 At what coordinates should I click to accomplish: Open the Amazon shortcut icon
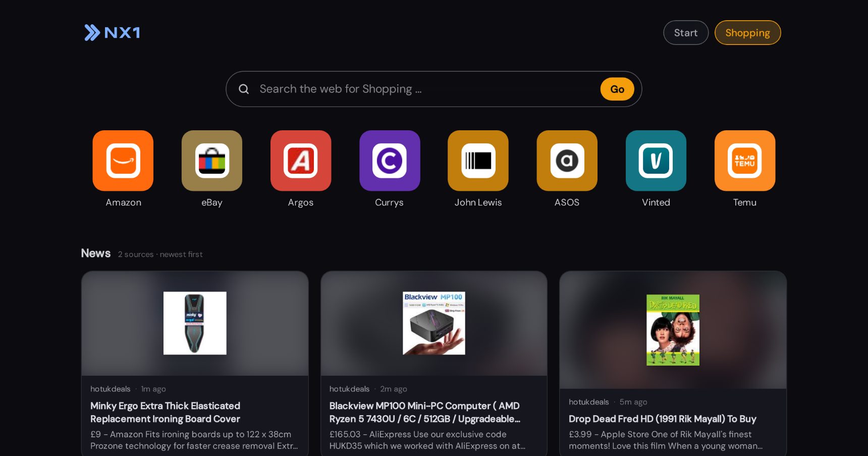pyautogui.click(x=123, y=161)
